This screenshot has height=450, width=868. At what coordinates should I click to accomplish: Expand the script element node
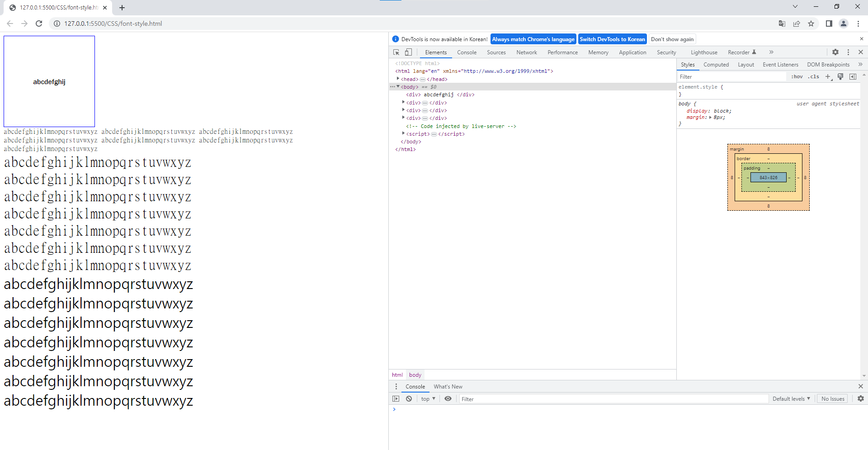coord(403,133)
